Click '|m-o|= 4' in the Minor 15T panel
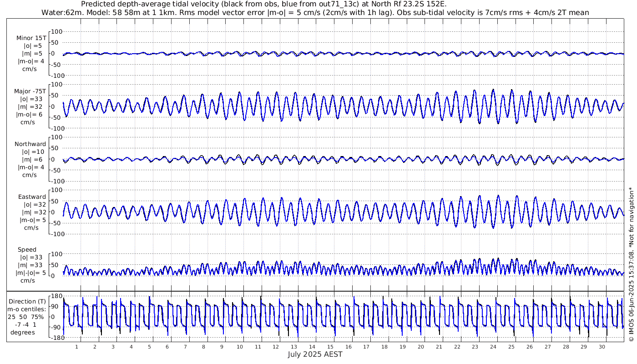637x364 pixels. 31,61
